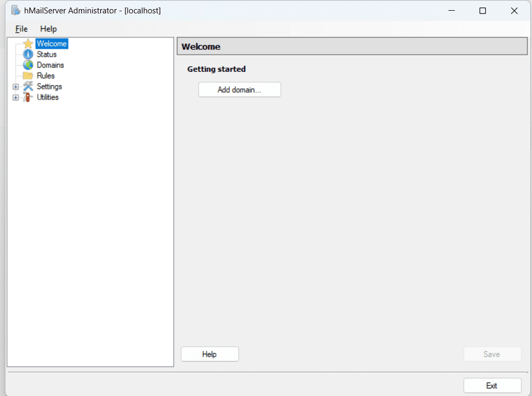The image size is (532, 396).
Task: Click the disabled Save button
Action: (x=492, y=354)
